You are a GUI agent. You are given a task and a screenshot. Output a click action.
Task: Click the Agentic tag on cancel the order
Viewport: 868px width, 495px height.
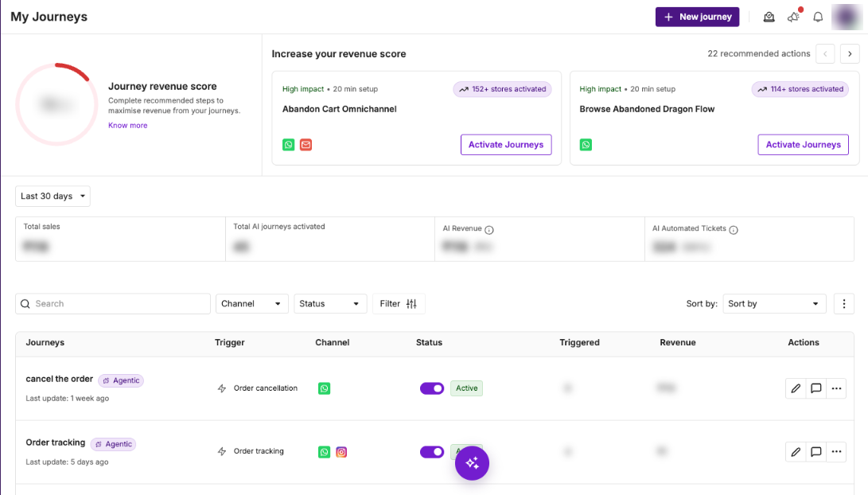point(121,380)
